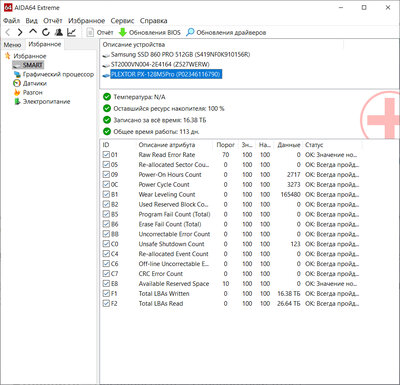Open Обновления драйверов search button
The height and width of the screenshot is (385, 400).
click(x=226, y=32)
